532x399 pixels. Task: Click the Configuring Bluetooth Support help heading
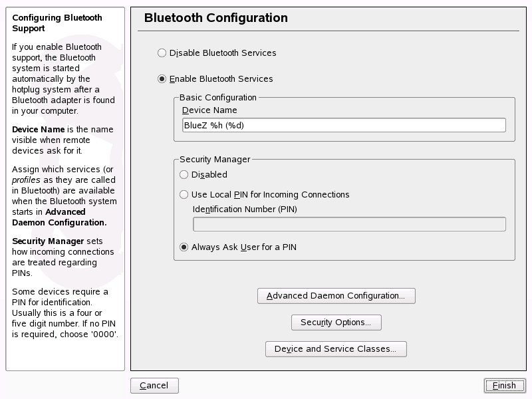click(x=57, y=23)
